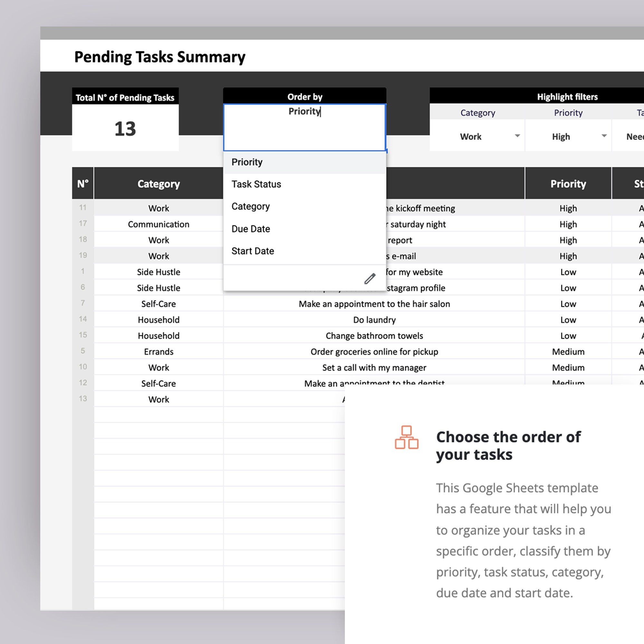Click the pencil edit icon in the dropdown
The image size is (644, 644).
pyautogui.click(x=369, y=278)
